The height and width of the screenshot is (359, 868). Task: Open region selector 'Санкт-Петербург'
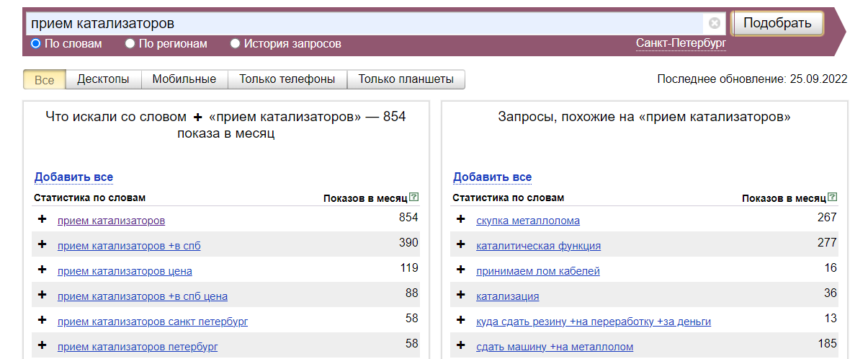click(x=681, y=43)
